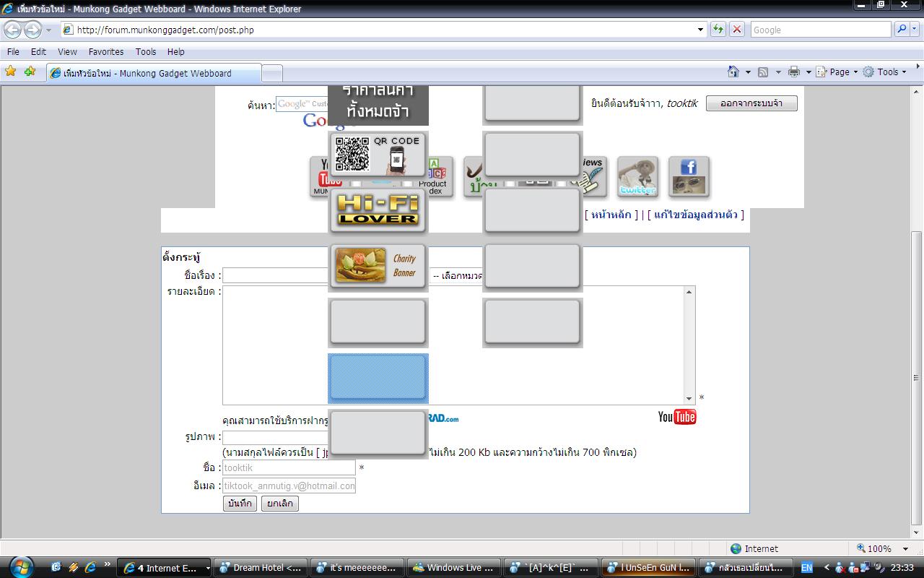Click the Home page icon
Viewport: 924px width, 578px height.
click(733, 72)
